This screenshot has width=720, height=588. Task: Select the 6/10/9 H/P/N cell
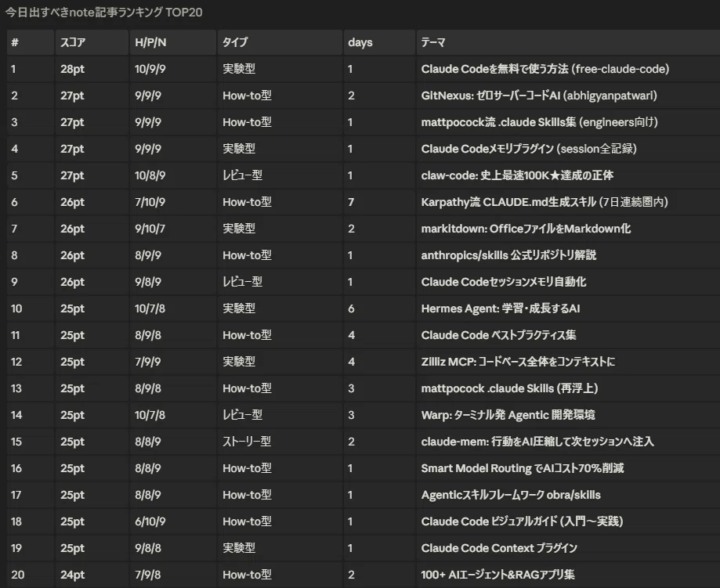[172, 522]
